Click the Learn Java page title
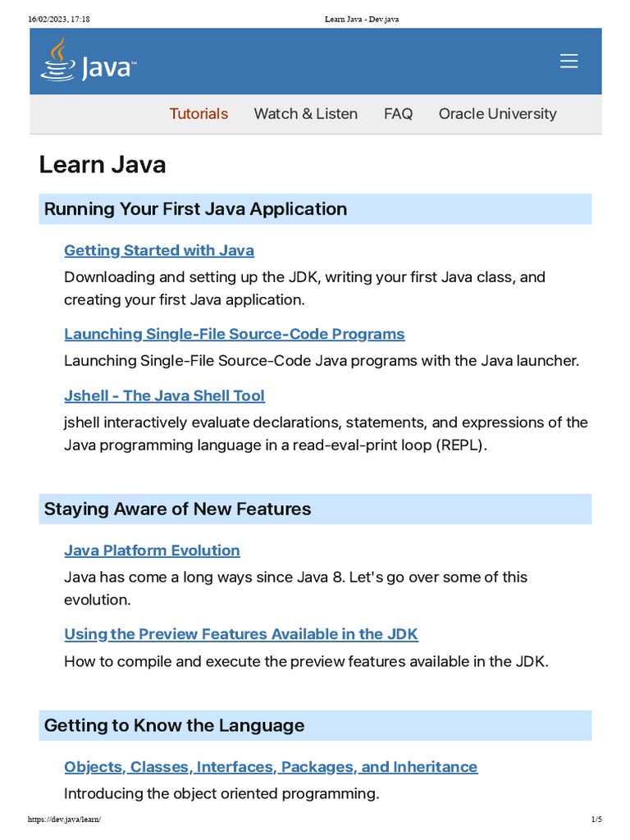This screenshot has width=630, height=840. click(x=103, y=164)
